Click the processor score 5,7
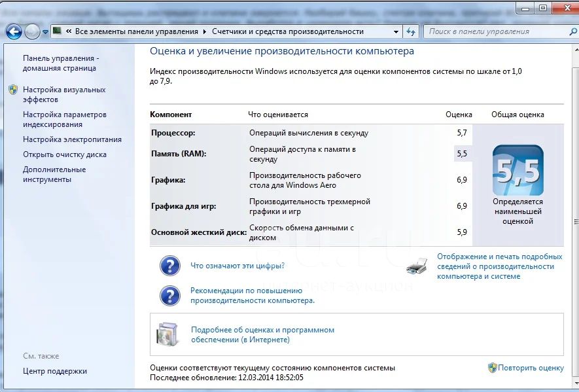Screen dimensions: 579x392 462,133
